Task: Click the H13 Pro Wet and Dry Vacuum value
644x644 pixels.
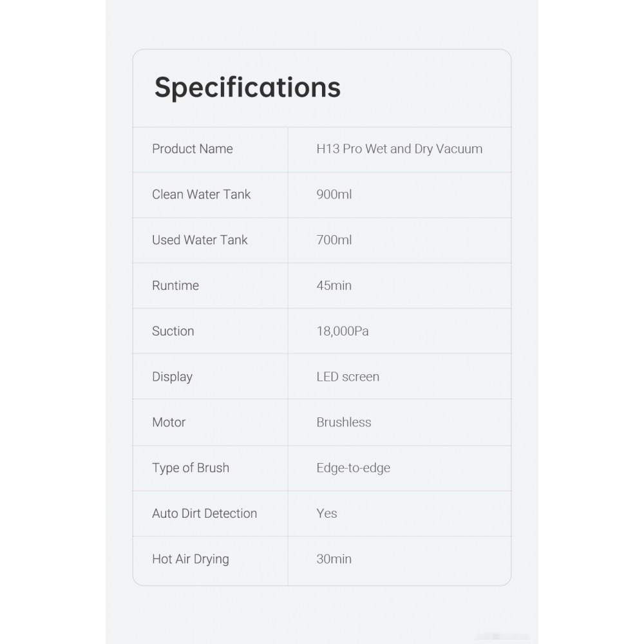Action: 399,149
